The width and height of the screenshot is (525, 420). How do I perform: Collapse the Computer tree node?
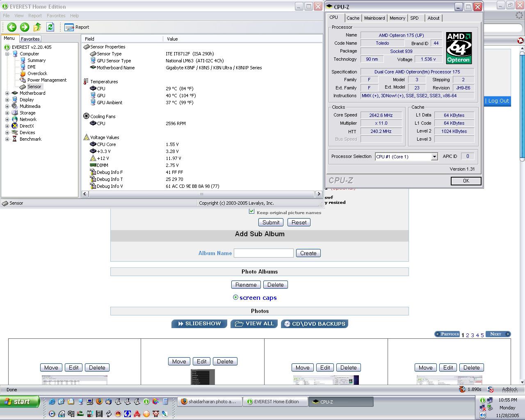point(7,54)
